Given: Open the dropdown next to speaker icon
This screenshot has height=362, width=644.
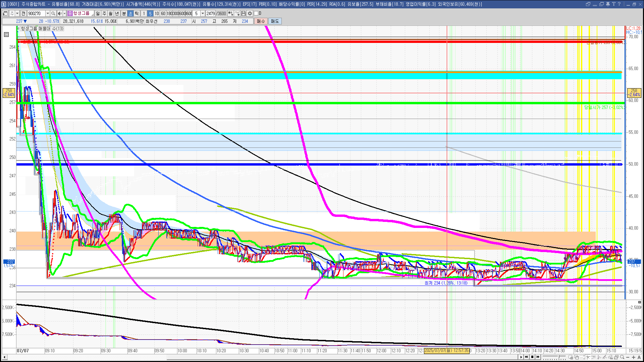Looking at the screenshot, I should pos(64,13).
